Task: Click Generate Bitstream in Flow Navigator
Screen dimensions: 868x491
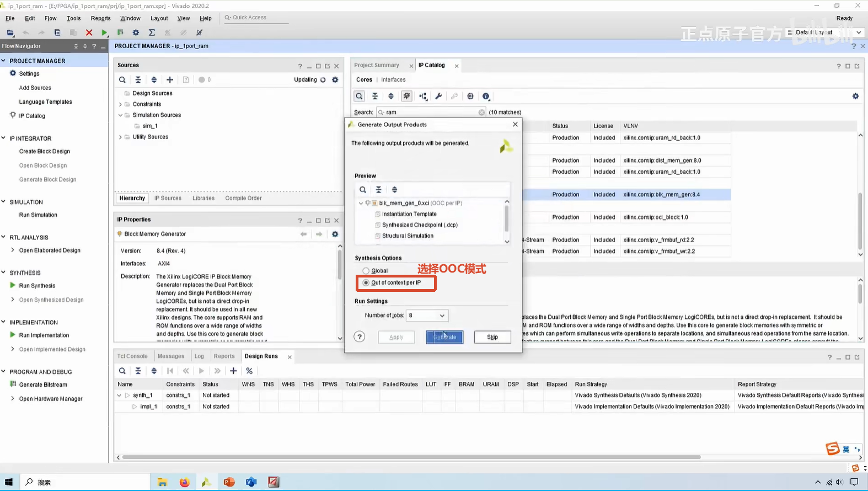Action: pos(43,385)
